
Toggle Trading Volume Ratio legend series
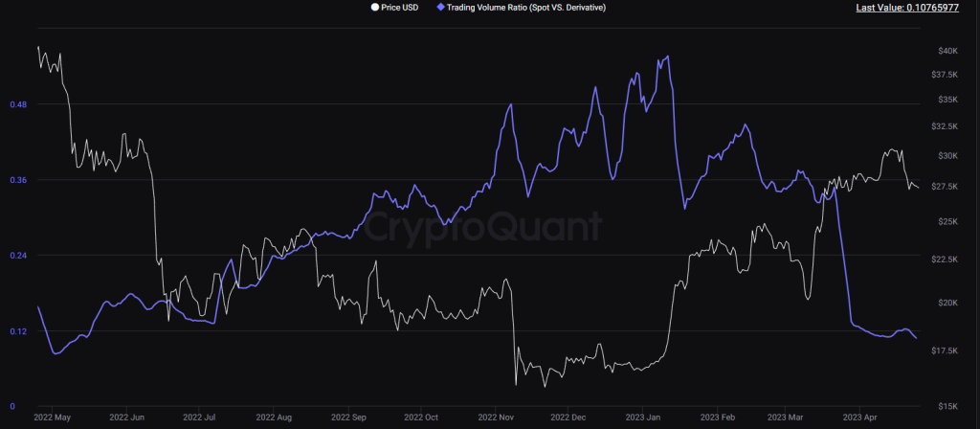(521, 8)
